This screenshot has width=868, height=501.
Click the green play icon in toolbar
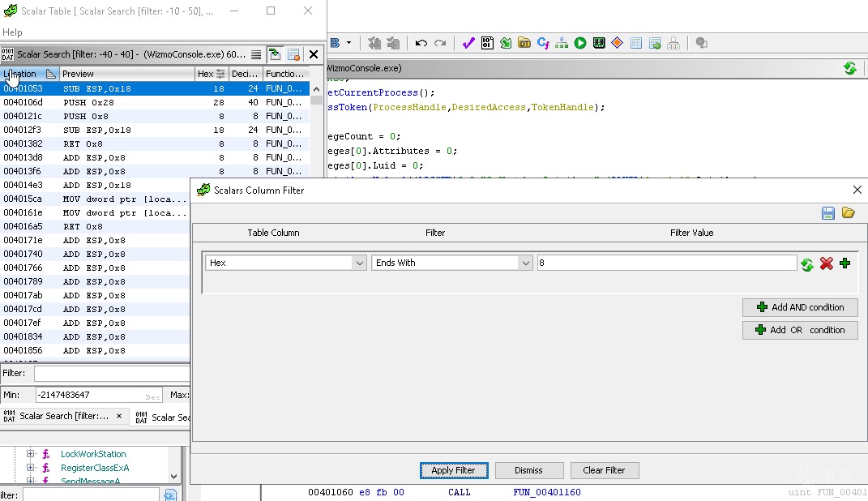tap(580, 43)
